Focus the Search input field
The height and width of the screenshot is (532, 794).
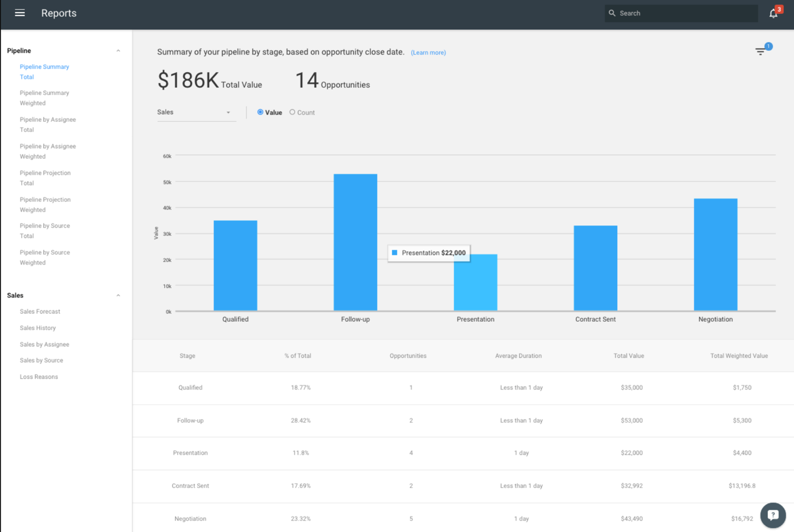681,13
